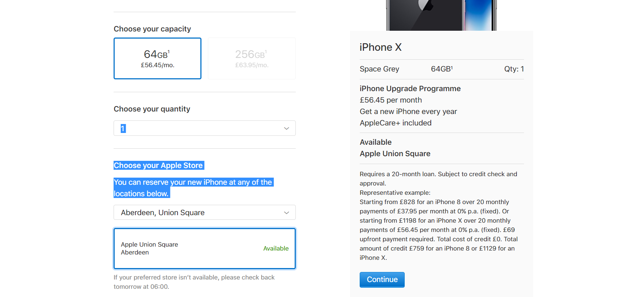Click the highlighted quantity value 1

tap(123, 128)
